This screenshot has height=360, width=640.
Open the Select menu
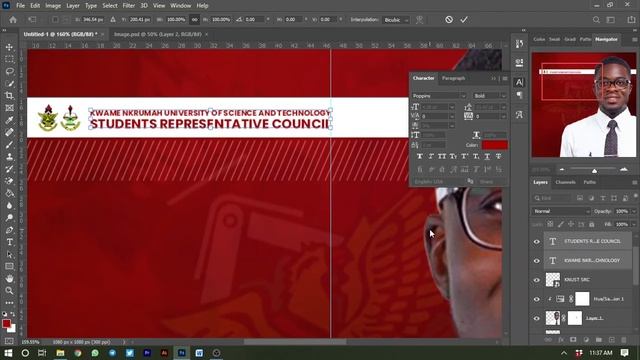click(109, 6)
